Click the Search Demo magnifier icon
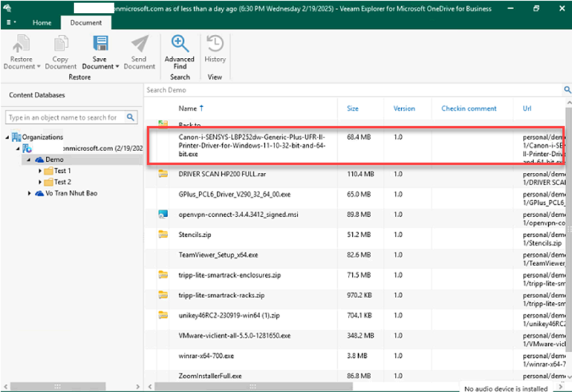Image resolution: width=572 pixels, height=392 pixels. click(567, 90)
